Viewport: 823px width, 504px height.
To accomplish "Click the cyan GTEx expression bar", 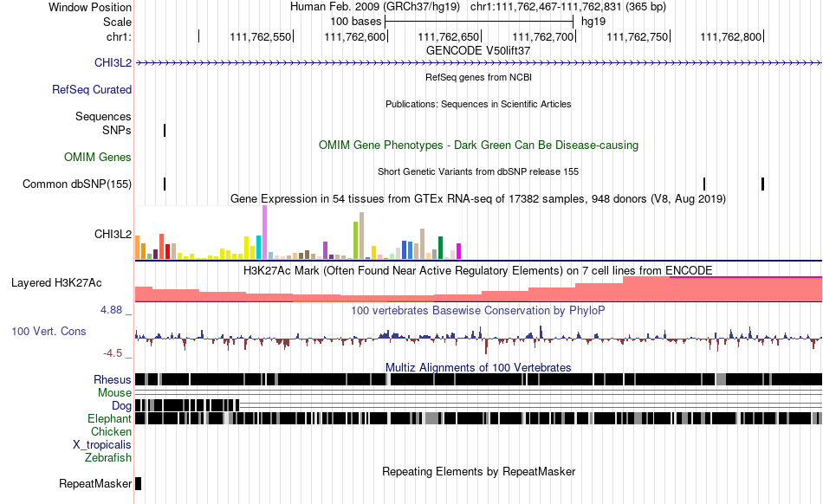I will tap(259, 248).
